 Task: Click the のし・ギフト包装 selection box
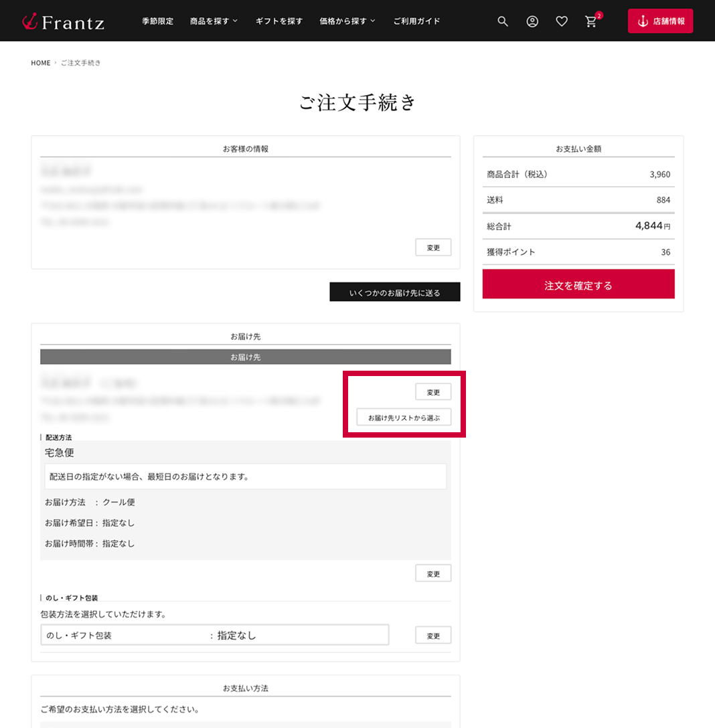214,635
